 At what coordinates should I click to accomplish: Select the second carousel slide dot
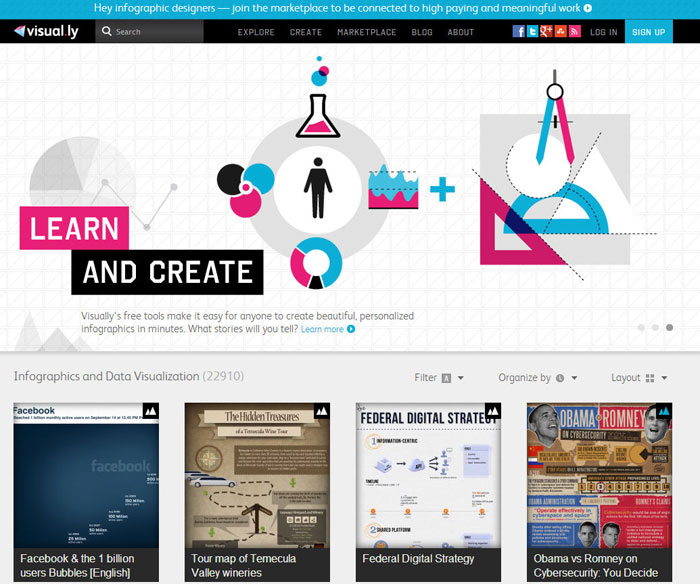pos(655,327)
